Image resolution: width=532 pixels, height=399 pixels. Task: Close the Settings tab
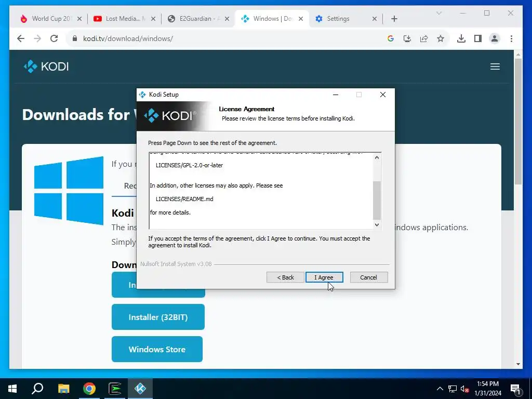click(375, 19)
